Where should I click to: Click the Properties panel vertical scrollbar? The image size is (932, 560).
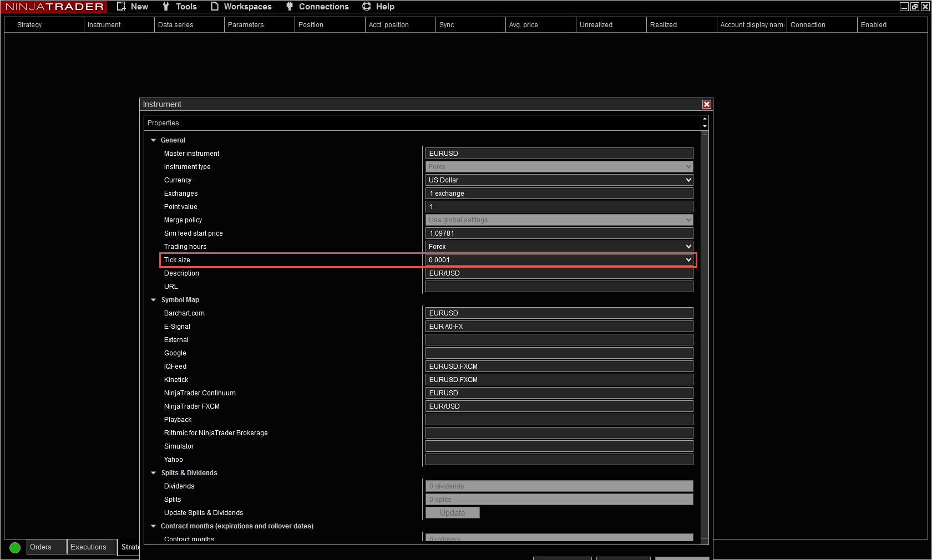coord(705,333)
